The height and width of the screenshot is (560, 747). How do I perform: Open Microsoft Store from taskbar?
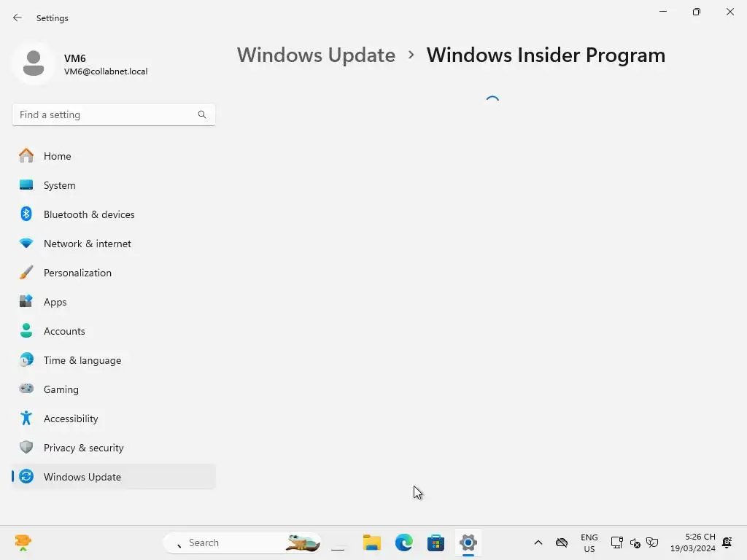click(436, 542)
